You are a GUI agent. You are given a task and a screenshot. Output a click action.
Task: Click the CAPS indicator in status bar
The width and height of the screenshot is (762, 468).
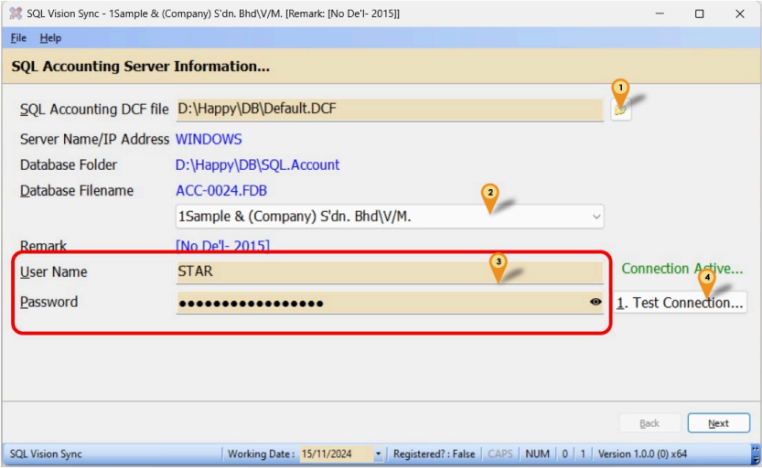click(x=500, y=454)
